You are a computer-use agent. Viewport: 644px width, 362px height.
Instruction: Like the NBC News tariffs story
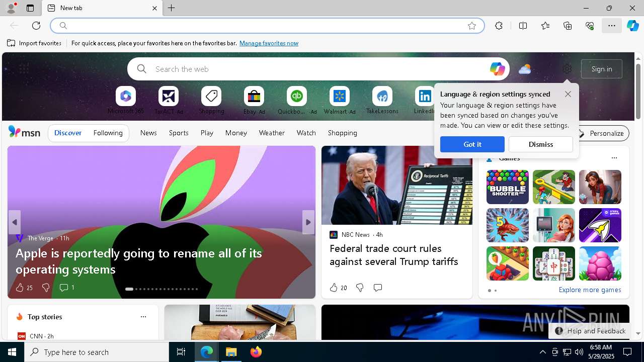coord(338,288)
